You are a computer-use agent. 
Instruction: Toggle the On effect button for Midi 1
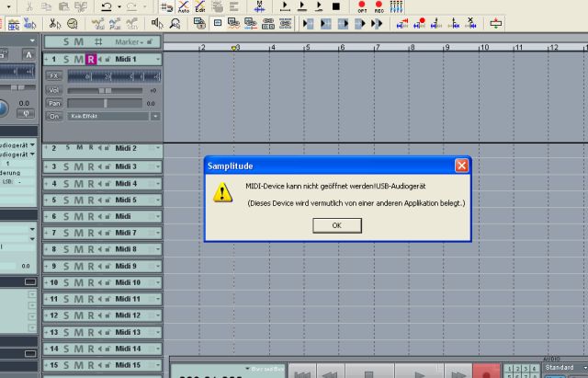coord(54,117)
